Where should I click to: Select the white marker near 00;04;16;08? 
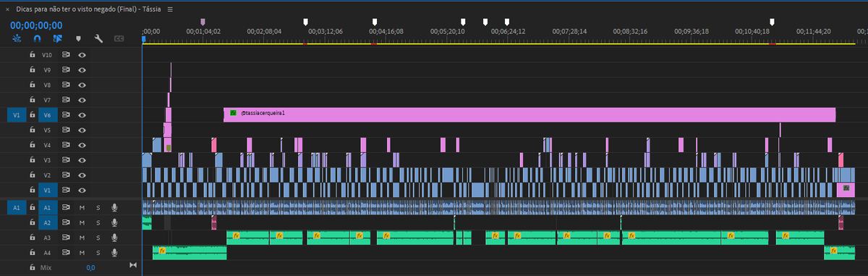[375, 22]
